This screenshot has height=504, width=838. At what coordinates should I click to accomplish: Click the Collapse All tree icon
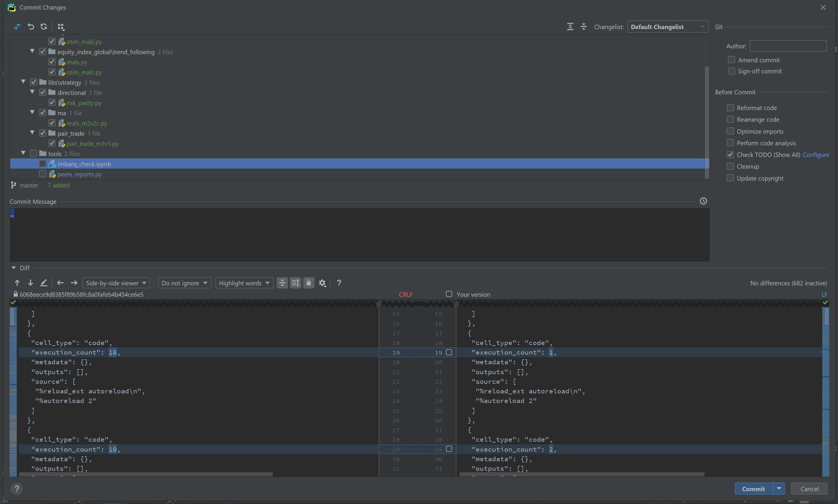click(584, 27)
